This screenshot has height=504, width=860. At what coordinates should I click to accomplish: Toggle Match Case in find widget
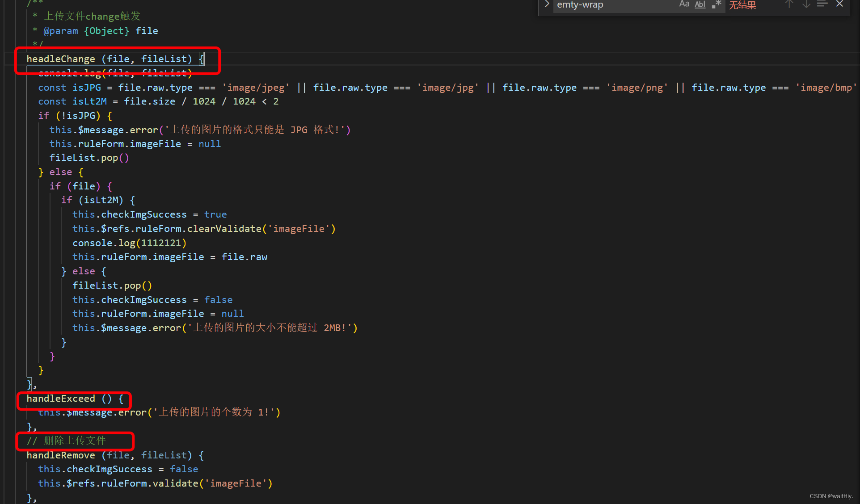[684, 4]
